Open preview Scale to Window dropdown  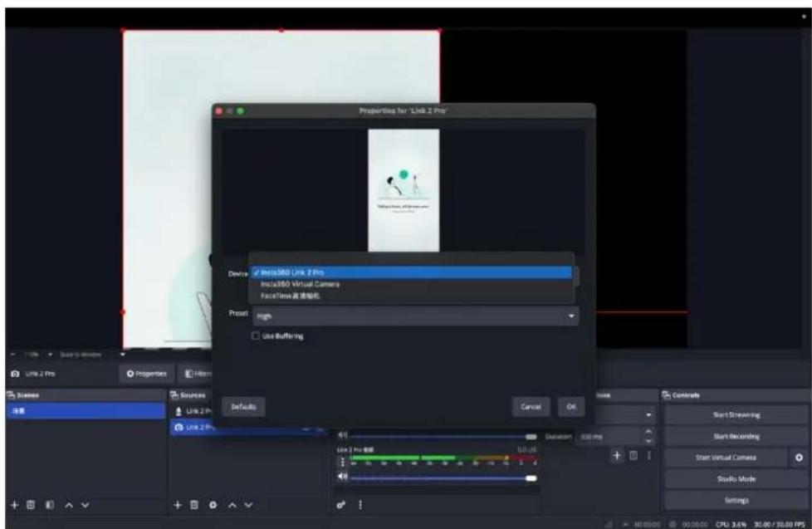coord(92,355)
